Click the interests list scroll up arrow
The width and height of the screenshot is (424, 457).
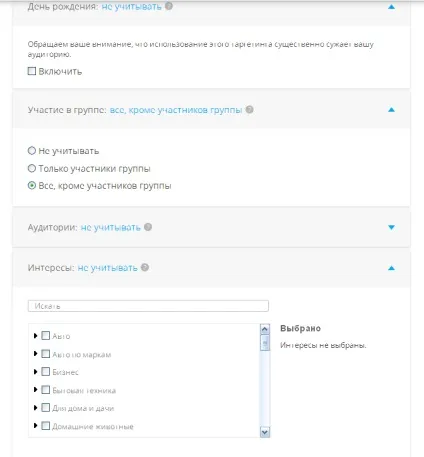point(265,329)
